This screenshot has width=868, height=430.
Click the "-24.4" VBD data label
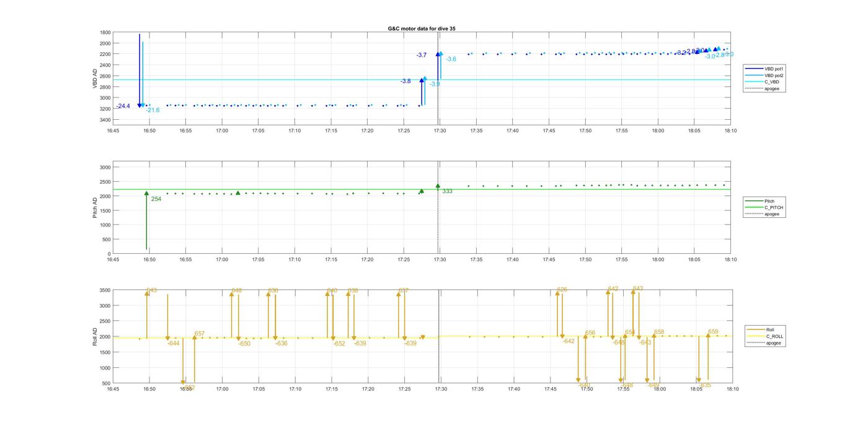(x=123, y=106)
